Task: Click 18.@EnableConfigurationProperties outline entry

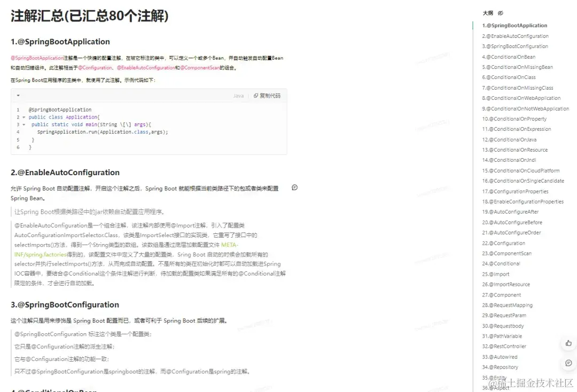Action: 523,201
